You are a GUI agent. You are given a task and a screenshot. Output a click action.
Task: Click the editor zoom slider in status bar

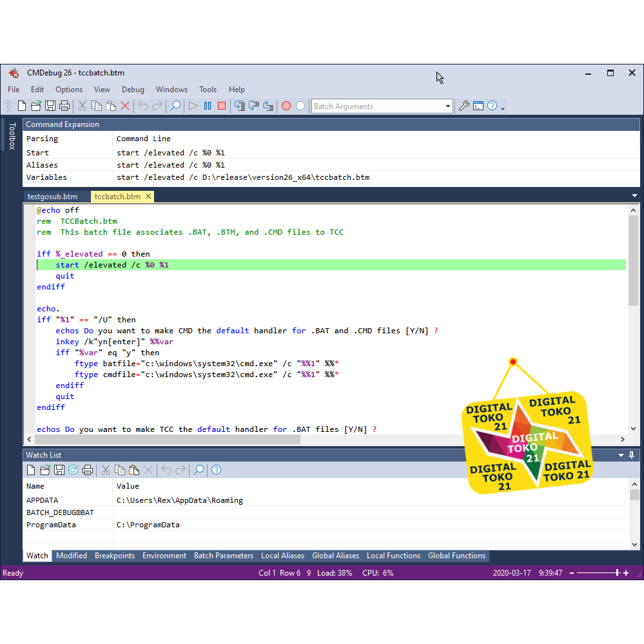tap(598, 573)
